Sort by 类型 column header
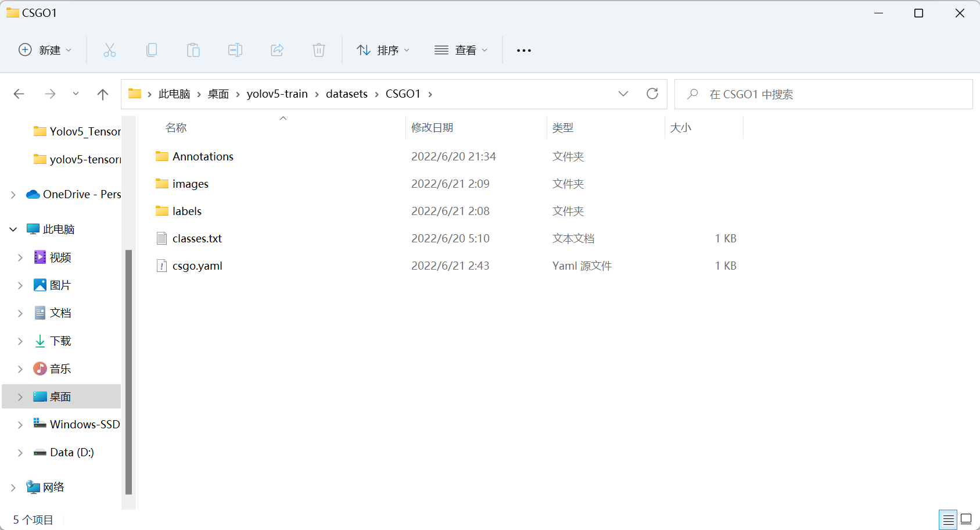The height and width of the screenshot is (530, 980). click(x=563, y=128)
